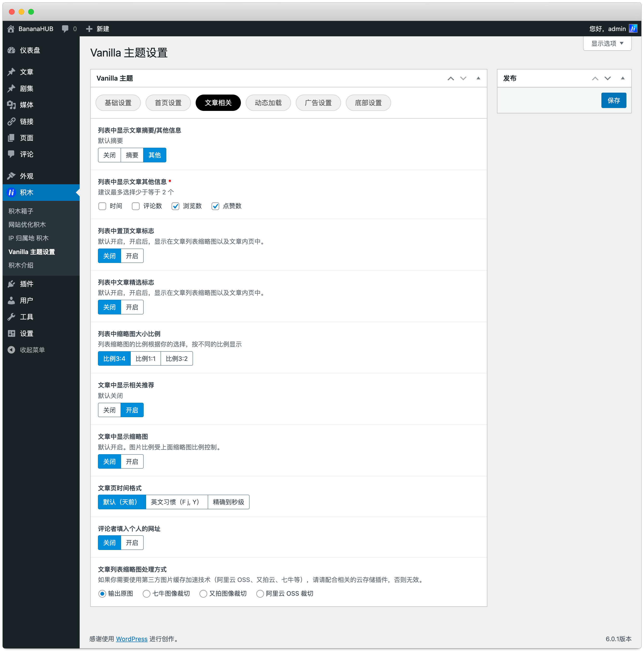Screen dimensions: 644x651
Task: Switch to the 广告设置 tab
Action: (318, 103)
